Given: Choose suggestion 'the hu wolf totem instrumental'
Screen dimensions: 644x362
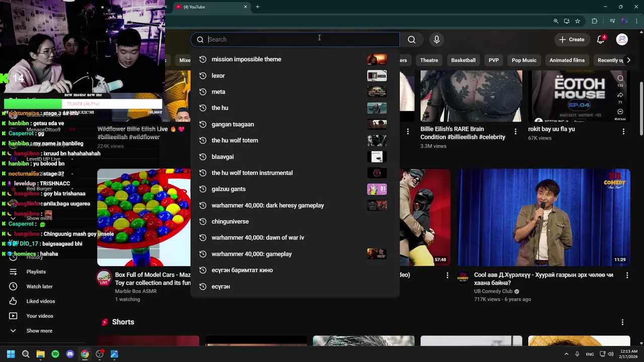Looking at the screenshot, I should (295, 173).
